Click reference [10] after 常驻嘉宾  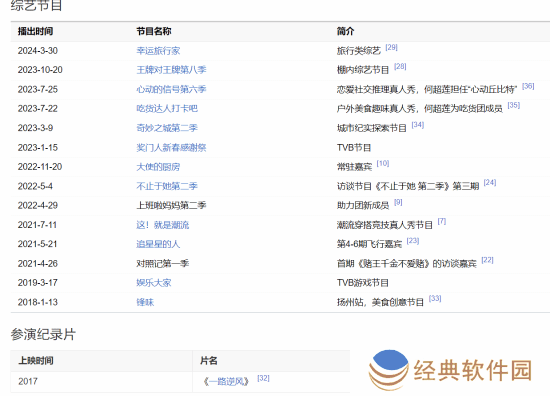383,163
